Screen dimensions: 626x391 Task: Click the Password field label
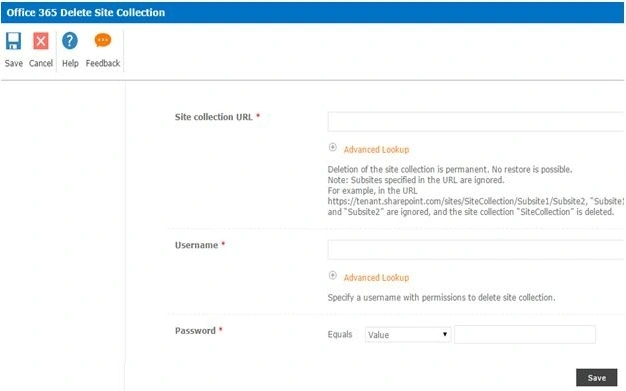tap(195, 331)
